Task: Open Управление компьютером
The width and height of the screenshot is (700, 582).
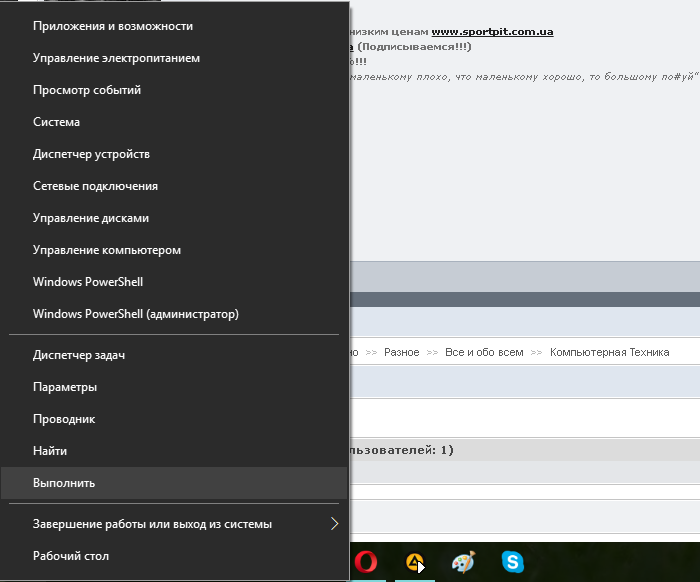Action: click(x=106, y=250)
